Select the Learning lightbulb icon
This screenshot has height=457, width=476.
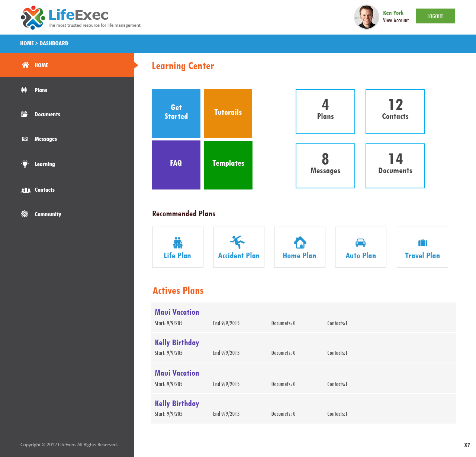(25, 164)
